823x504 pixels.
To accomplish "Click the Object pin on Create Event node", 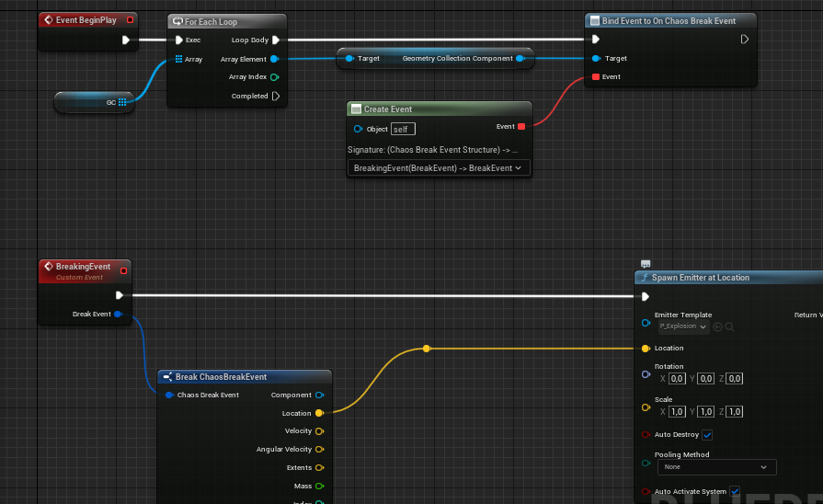I will pyautogui.click(x=358, y=129).
